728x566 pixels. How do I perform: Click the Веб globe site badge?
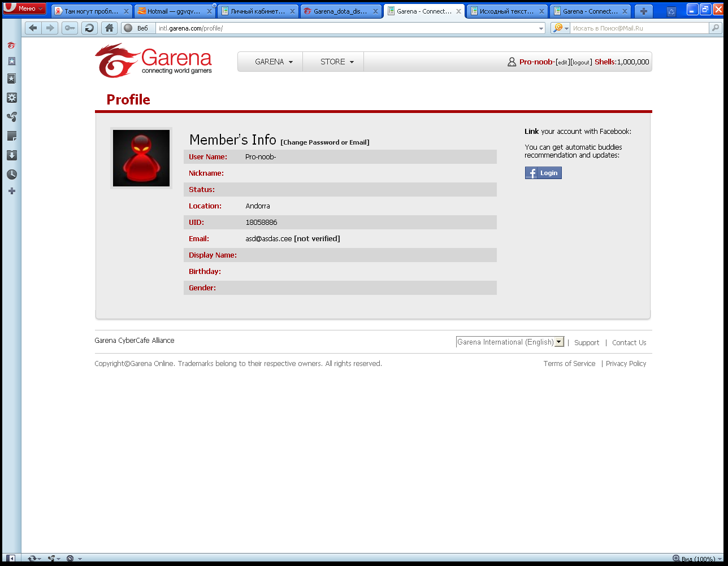point(137,28)
